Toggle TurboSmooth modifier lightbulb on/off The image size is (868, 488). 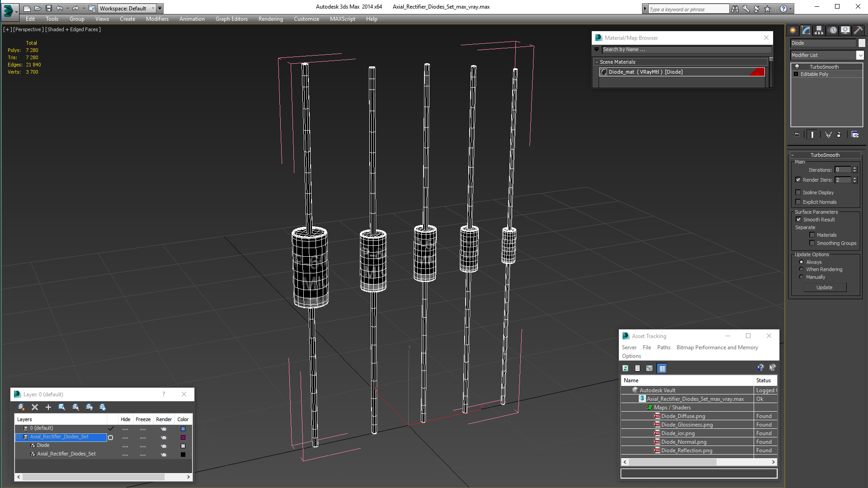point(797,66)
